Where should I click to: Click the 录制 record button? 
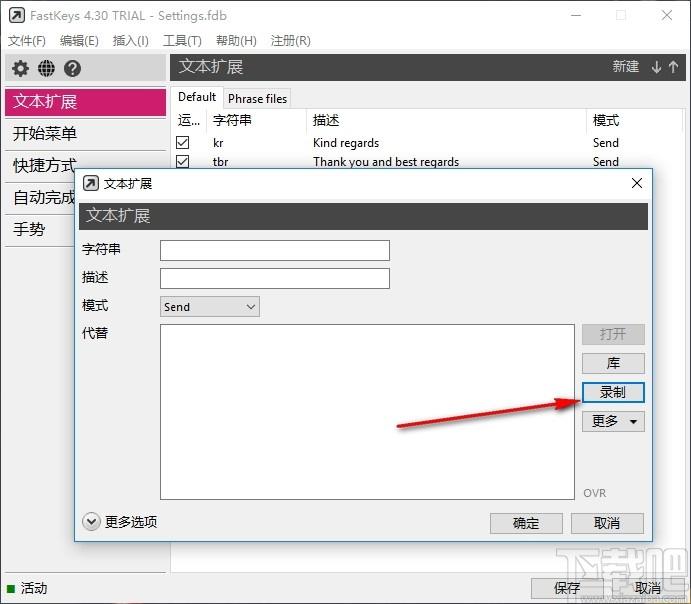click(613, 392)
